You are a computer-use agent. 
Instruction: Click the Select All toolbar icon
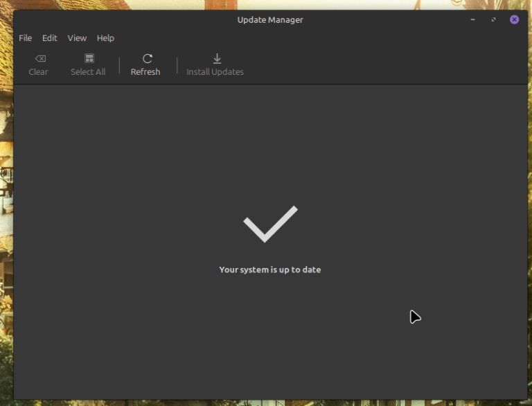tap(89, 58)
